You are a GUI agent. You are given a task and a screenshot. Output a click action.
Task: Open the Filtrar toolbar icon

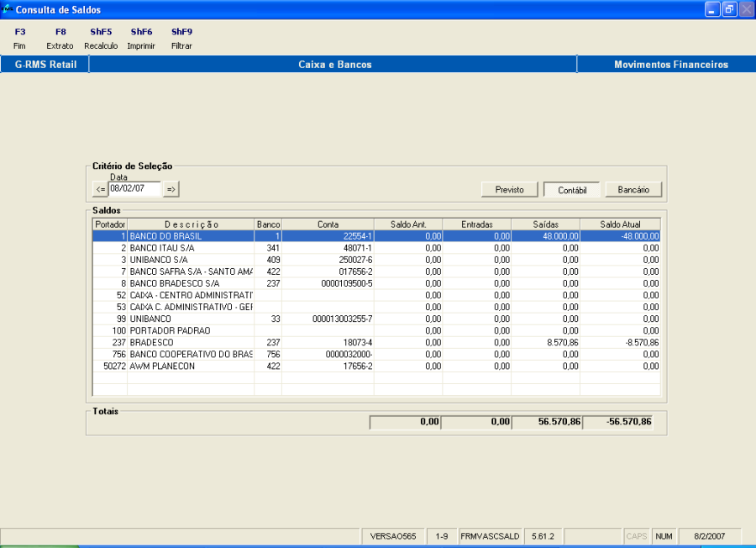click(x=181, y=38)
